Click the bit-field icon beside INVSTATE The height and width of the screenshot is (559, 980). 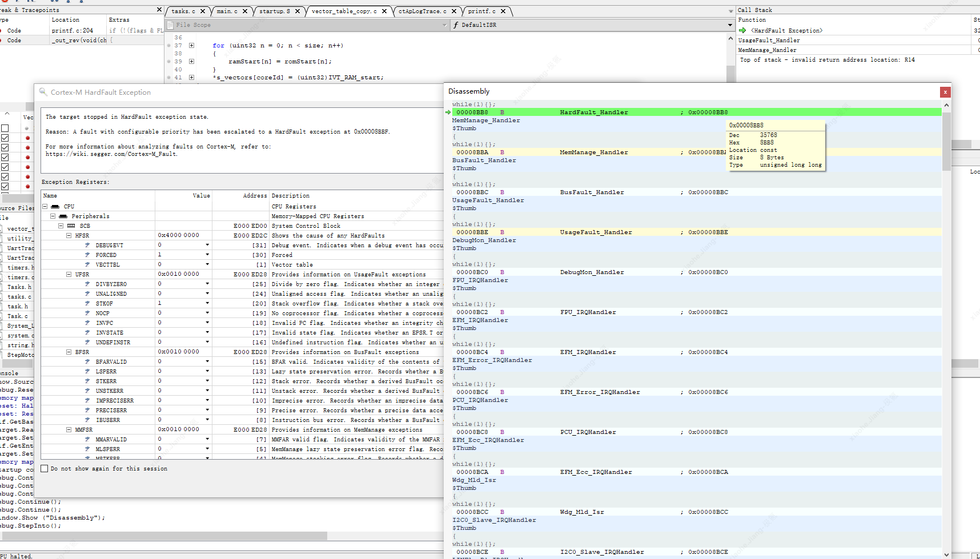(87, 332)
